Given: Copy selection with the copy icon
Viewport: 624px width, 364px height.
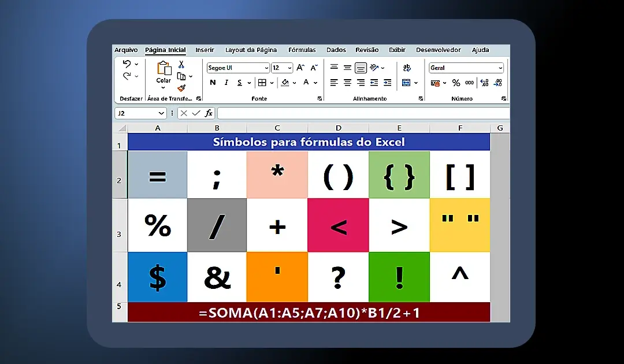Looking at the screenshot, I should 181,76.
